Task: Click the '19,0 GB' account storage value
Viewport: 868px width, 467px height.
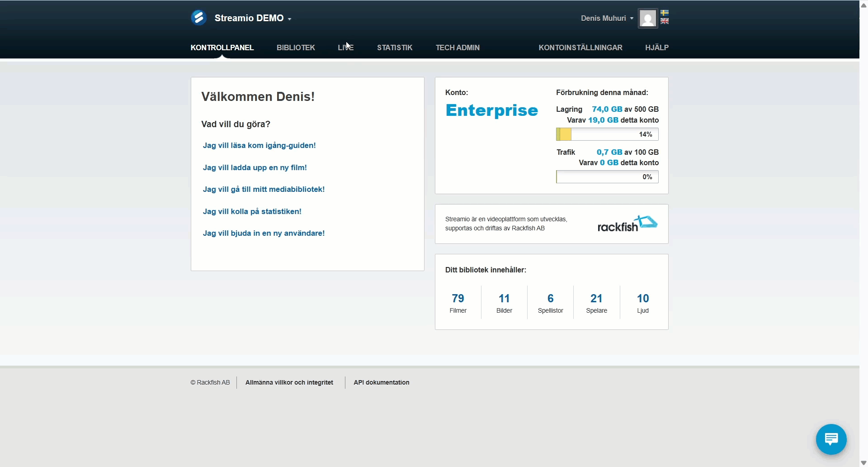Action: click(x=603, y=120)
